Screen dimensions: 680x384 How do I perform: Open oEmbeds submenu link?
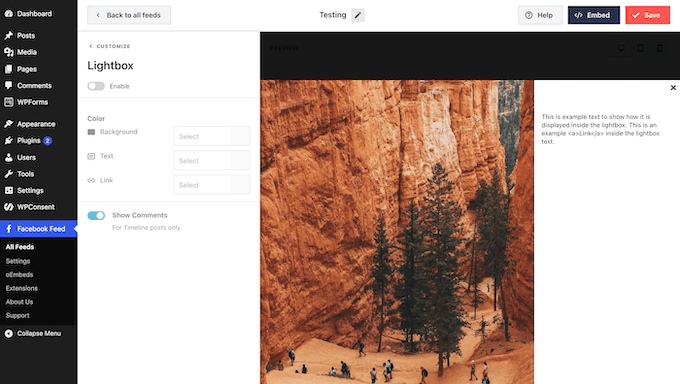coord(19,275)
